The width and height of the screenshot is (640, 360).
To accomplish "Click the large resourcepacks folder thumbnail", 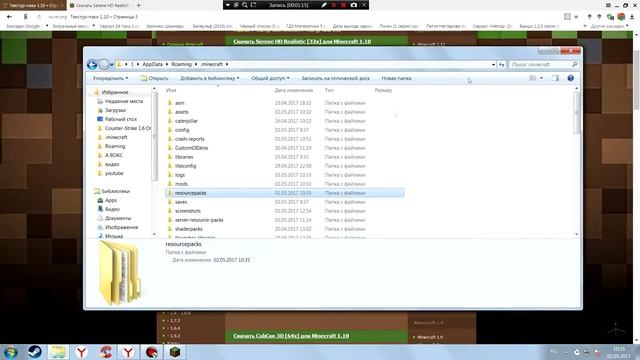I will (x=120, y=273).
